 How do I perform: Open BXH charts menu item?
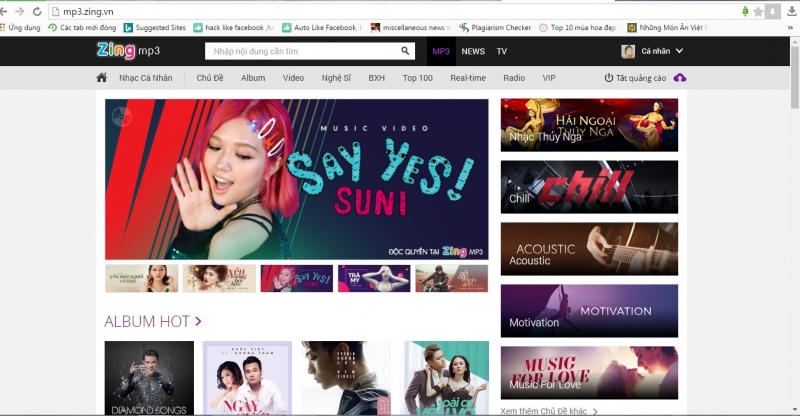click(377, 78)
